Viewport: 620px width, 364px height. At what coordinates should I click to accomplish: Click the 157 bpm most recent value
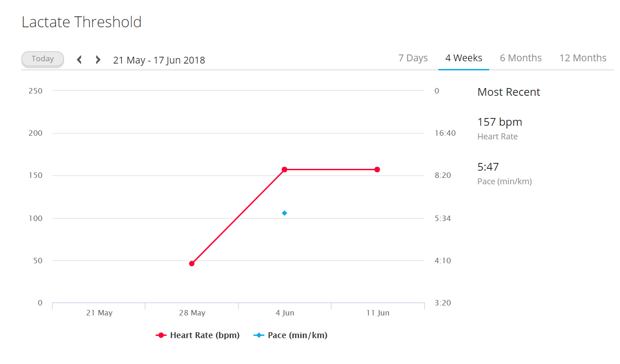click(500, 122)
